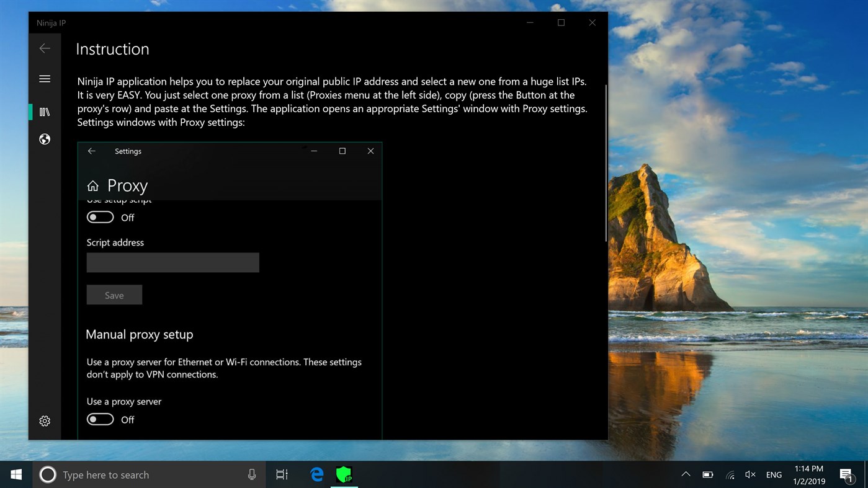The image size is (868, 488).
Task: Check the Wi-Fi network status icon
Action: coord(730,474)
